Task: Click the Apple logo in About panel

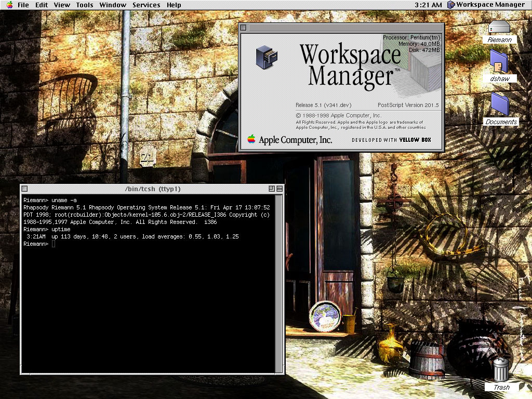Action: click(x=251, y=139)
